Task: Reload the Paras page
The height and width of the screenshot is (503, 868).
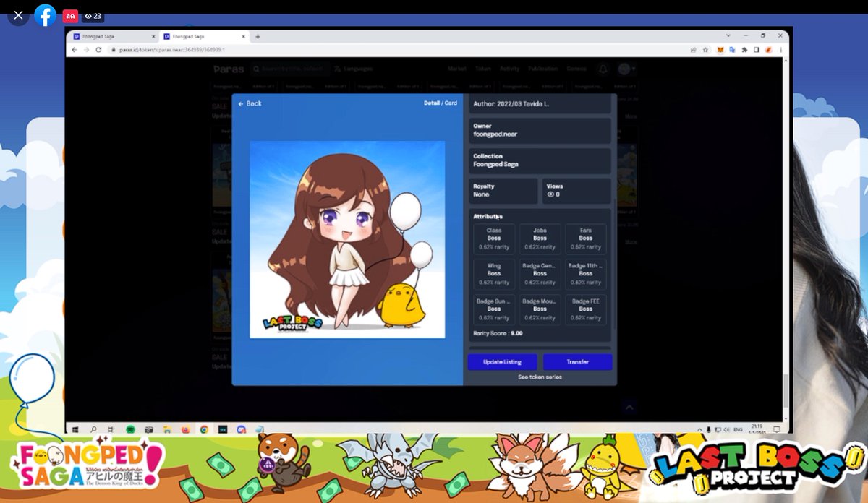Action: [x=98, y=49]
